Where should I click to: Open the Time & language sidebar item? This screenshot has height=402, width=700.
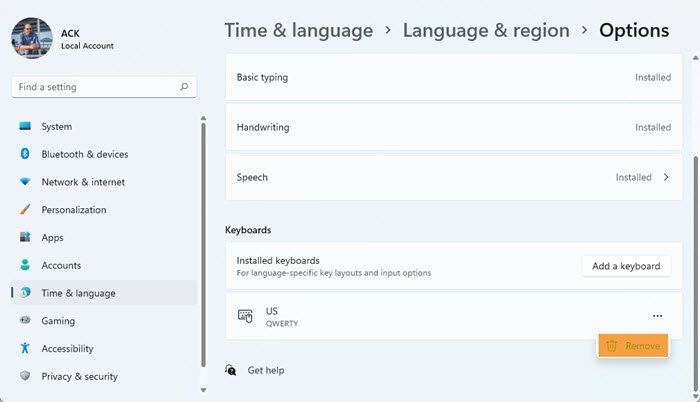tap(78, 293)
